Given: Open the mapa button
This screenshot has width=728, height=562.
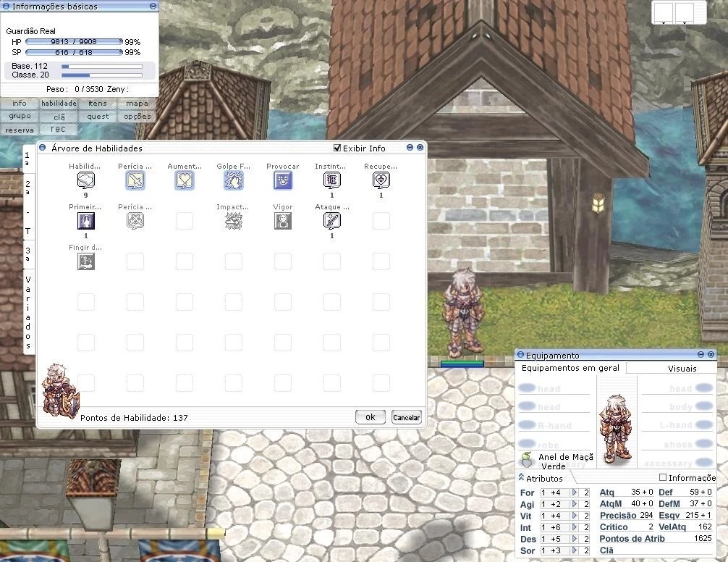Looking at the screenshot, I should tap(137, 103).
